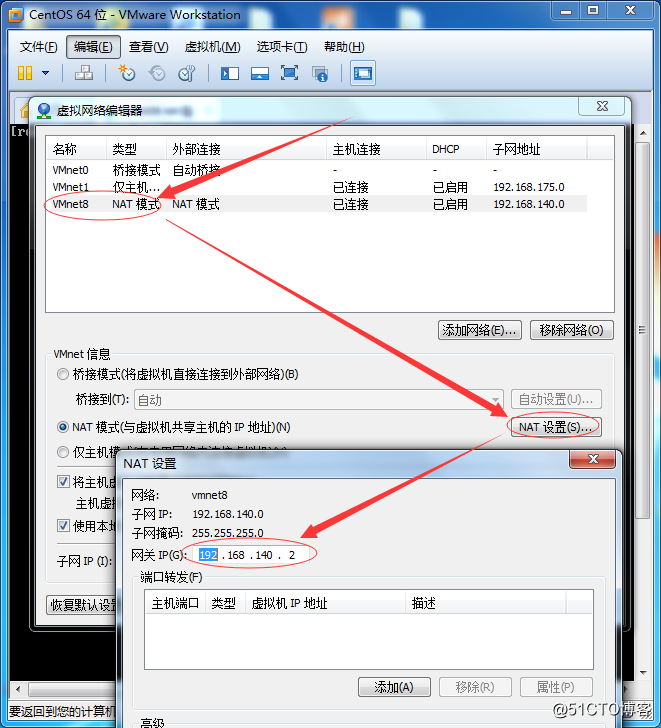Select the VMnet1 row in network list
The image size is (661, 728).
click(x=317, y=187)
